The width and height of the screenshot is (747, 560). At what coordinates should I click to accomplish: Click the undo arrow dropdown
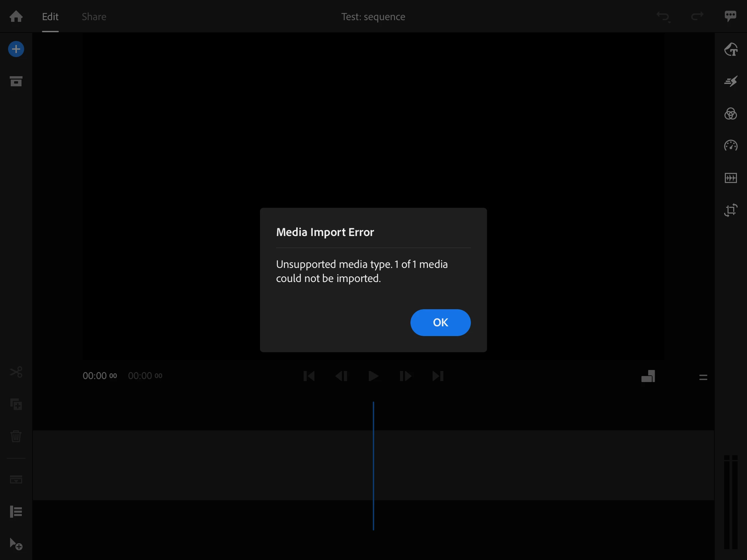pyautogui.click(x=663, y=16)
